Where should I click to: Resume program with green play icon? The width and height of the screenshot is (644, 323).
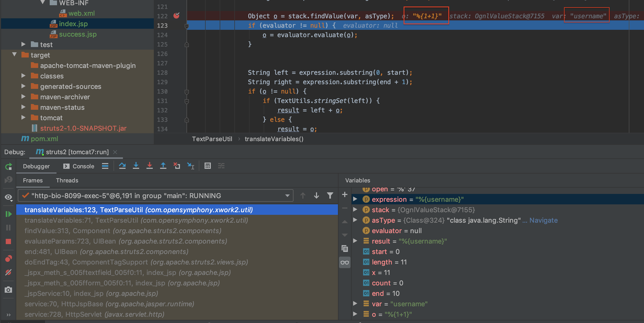pyautogui.click(x=9, y=214)
